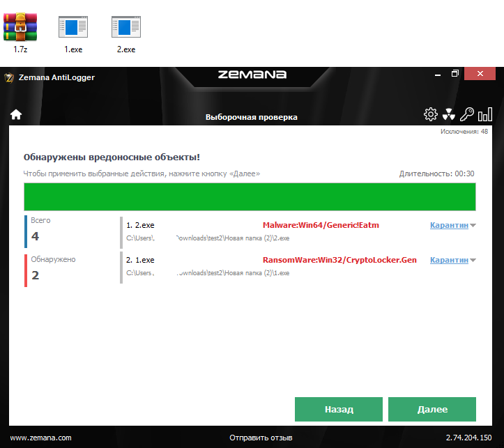This screenshot has width=504, height=448.
Task: Click the Обнаружено detected count 2
Action: click(36, 275)
